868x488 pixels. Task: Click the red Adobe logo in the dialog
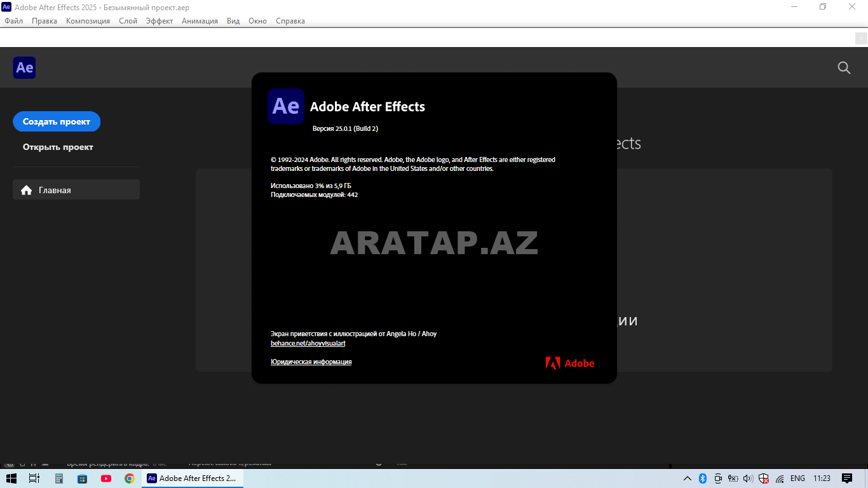coord(570,363)
